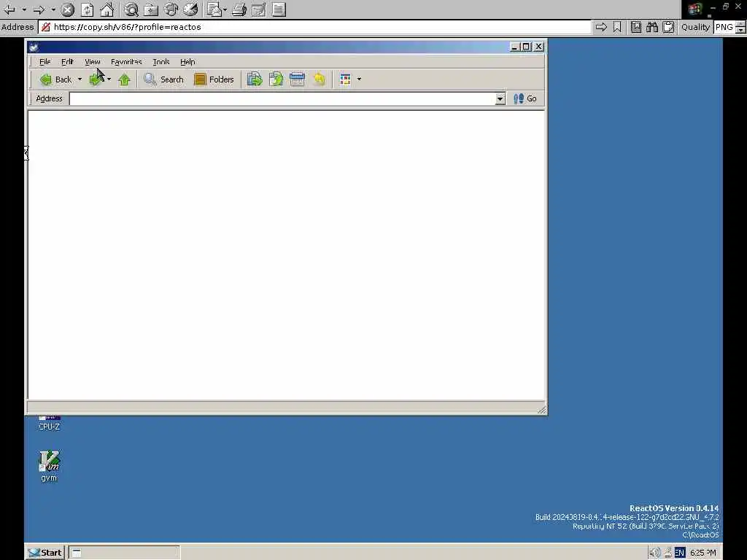
Task: Open the Explorer Forward dropdown arrow
Action: point(109,79)
